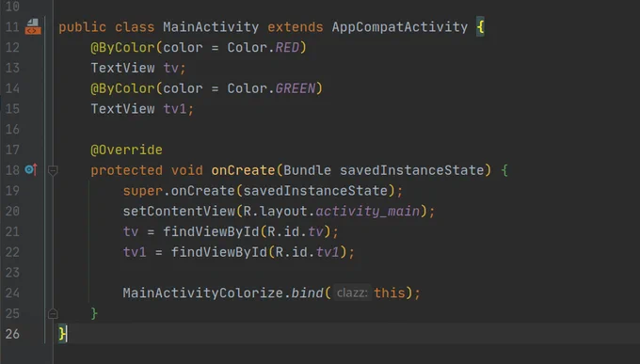The width and height of the screenshot is (640, 364).
Task: Click the 'savedInstanceState' parameter on line 18
Action: point(412,170)
